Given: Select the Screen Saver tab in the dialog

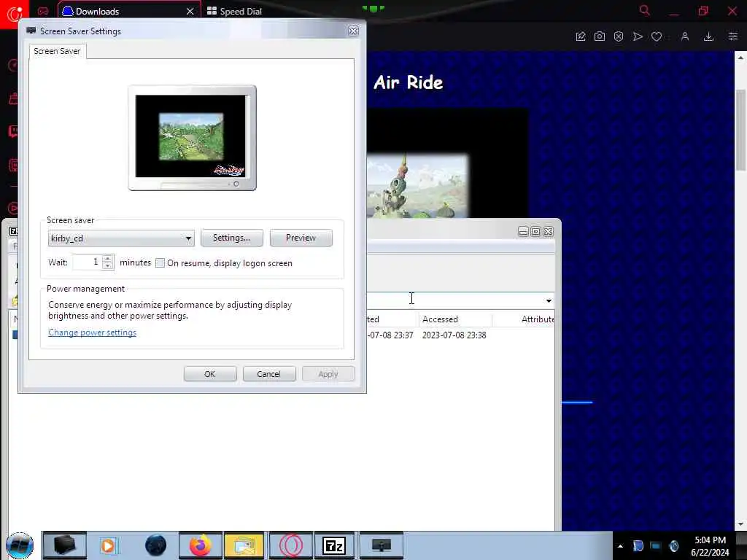Looking at the screenshot, I should point(57,51).
